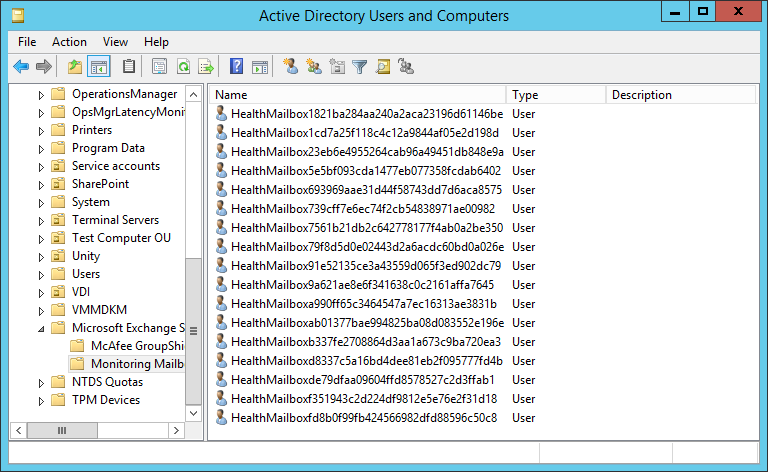
Task: Sort by the Type column header
Action: coord(556,95)
